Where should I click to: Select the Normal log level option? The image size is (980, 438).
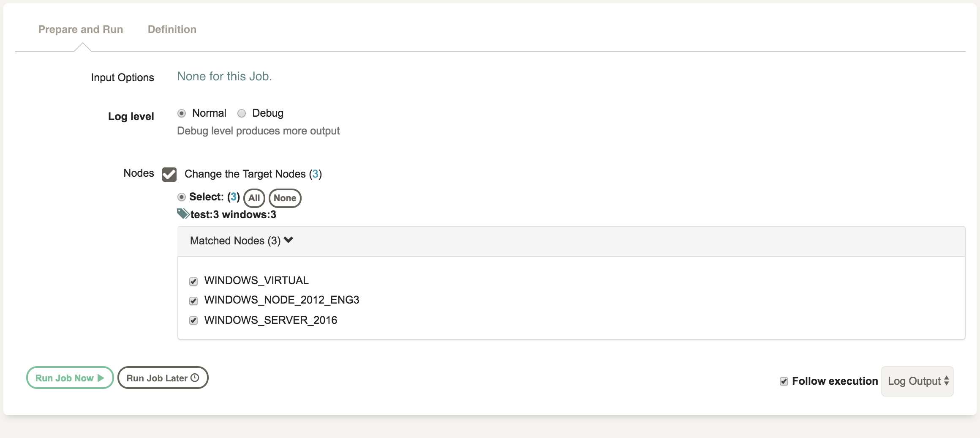(182, 113)
